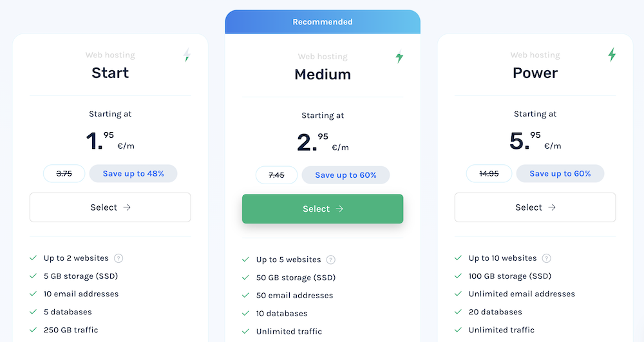
Task: Click Save up to 60% badge on Power
Action: [x=560, y=173]
